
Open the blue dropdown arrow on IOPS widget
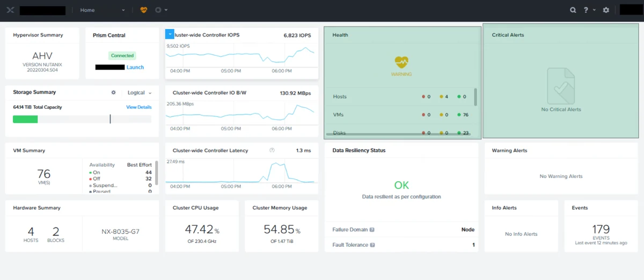pyautogui.click(x=170, y=34)
